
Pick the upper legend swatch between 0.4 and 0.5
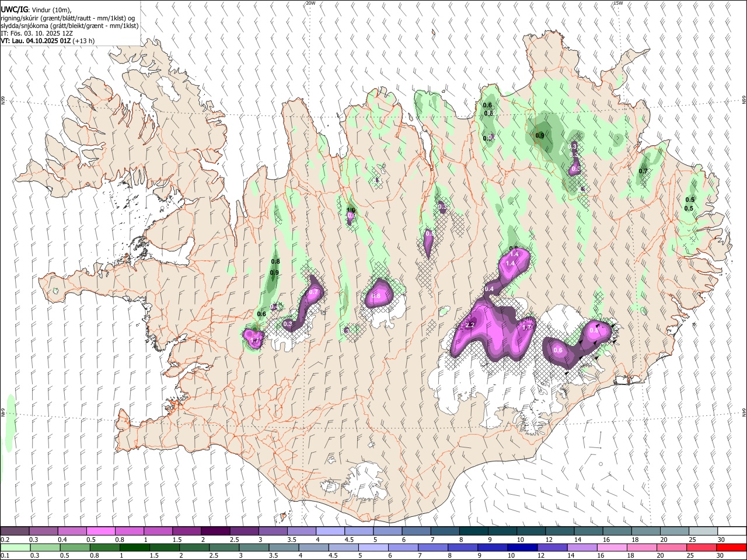[72, 531]
